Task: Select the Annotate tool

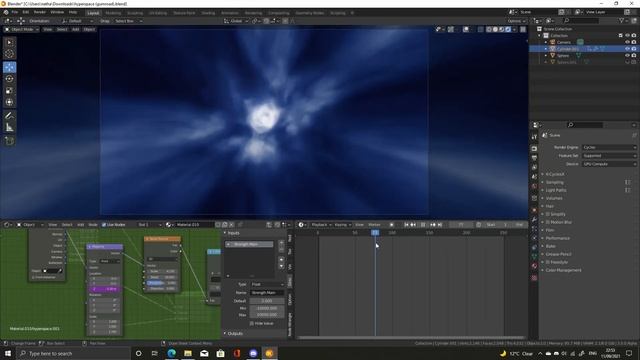Action: (x=9, y=116)
